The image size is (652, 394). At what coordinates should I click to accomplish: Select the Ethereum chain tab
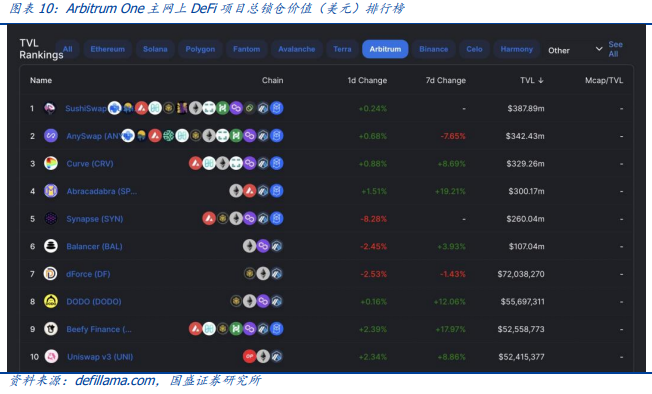click(x=108, y=49)
